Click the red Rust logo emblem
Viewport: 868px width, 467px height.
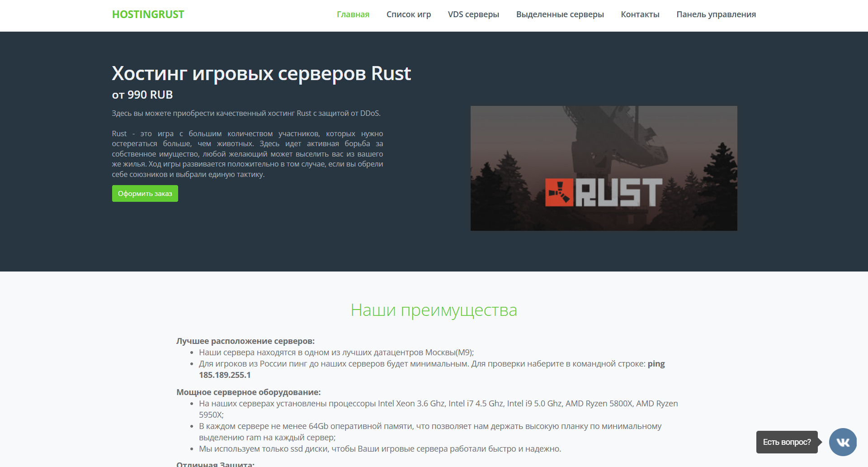[559, 192]
